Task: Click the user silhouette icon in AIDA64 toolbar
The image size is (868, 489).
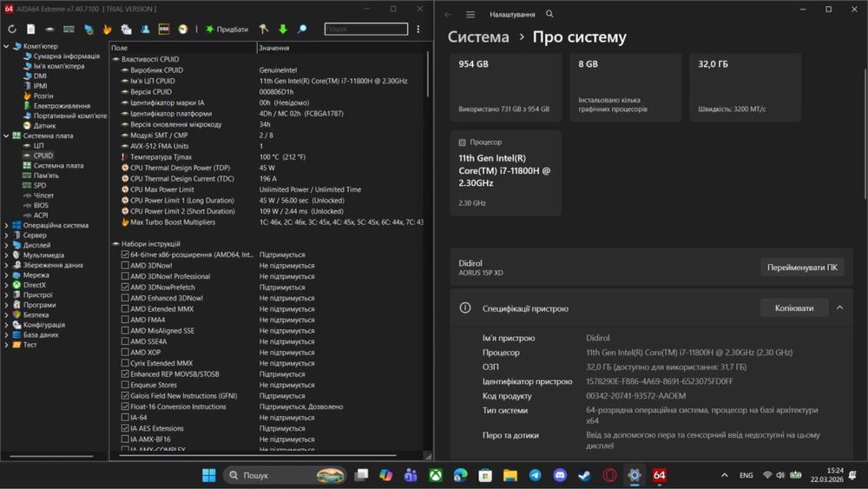Action: (145, 30)
